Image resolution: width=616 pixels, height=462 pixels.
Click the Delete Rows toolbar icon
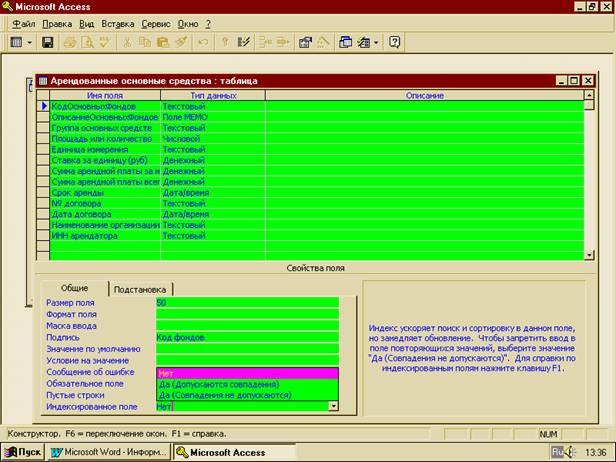(282, 43)
